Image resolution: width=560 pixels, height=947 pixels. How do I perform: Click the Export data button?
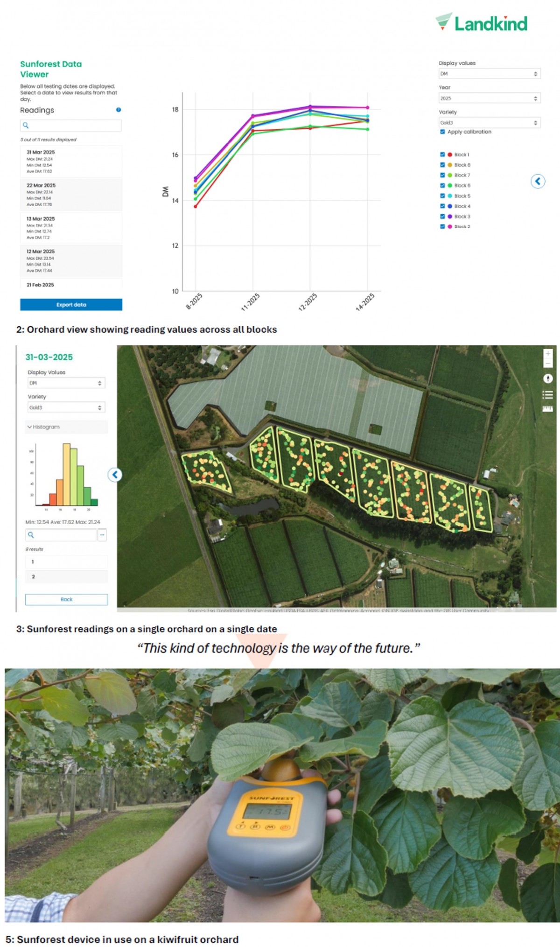pos(71,305)
